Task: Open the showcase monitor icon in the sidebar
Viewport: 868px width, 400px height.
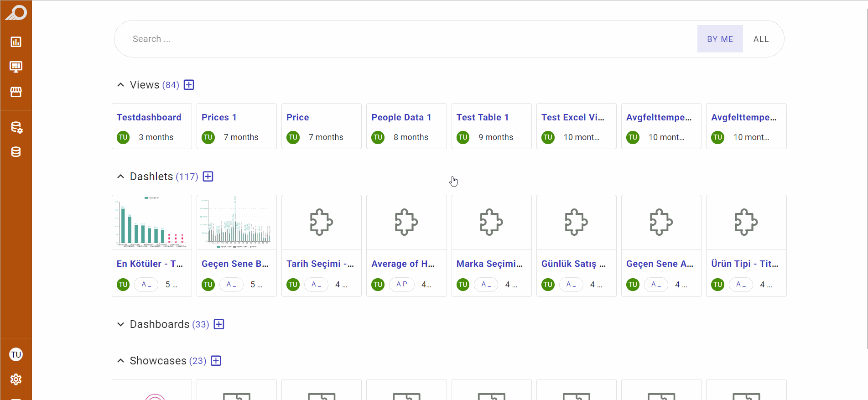Action: click(x=16, y=67)
